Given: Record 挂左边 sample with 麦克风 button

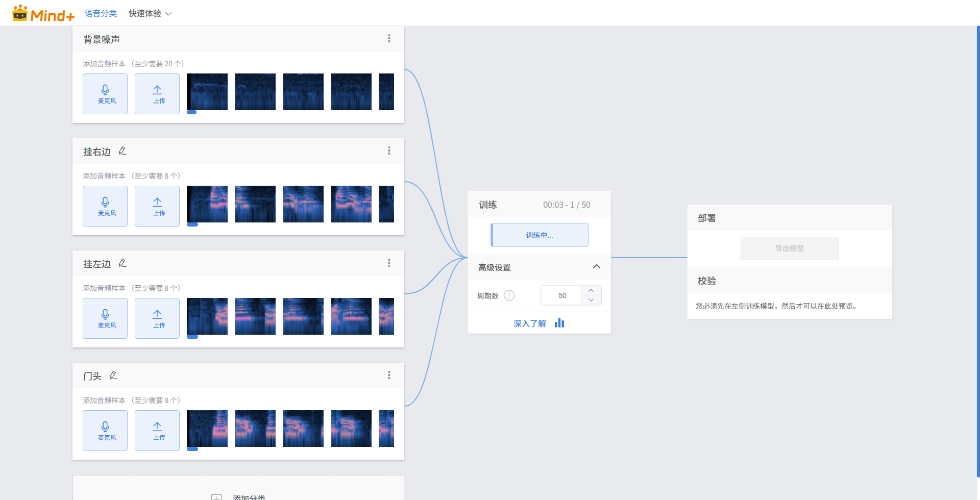Looking at the screenshot, I should tap(105, 318).
